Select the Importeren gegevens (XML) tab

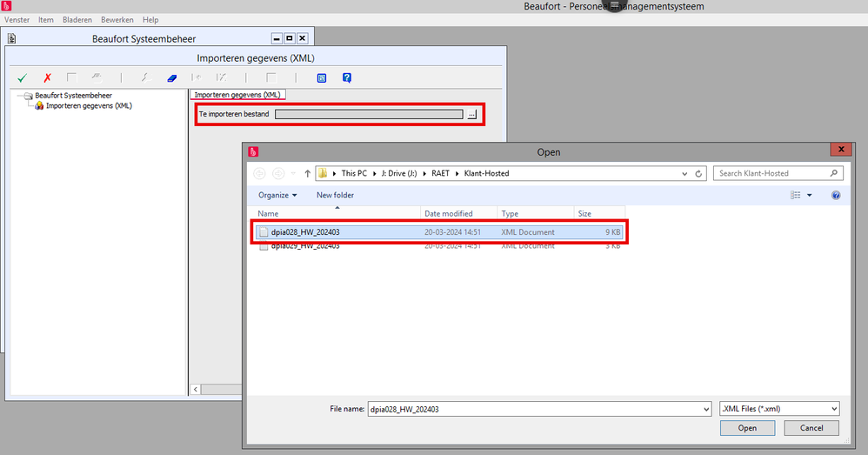238,95
